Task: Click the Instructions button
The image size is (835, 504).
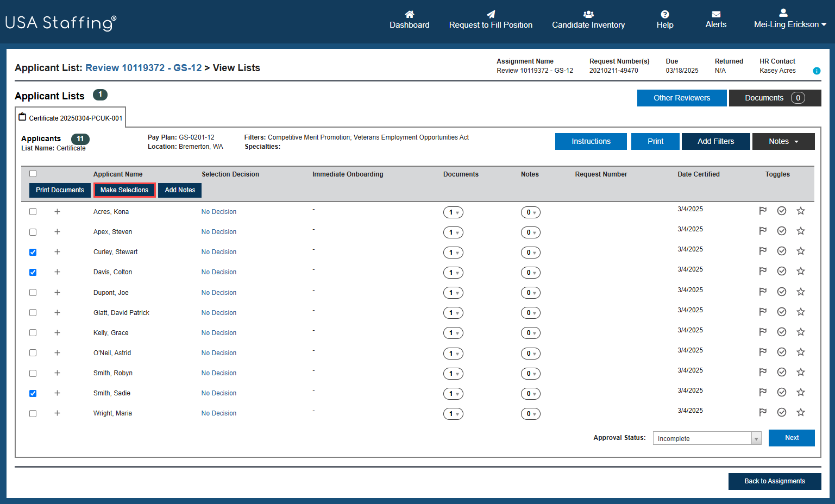Action: click(x=591, y=141)
